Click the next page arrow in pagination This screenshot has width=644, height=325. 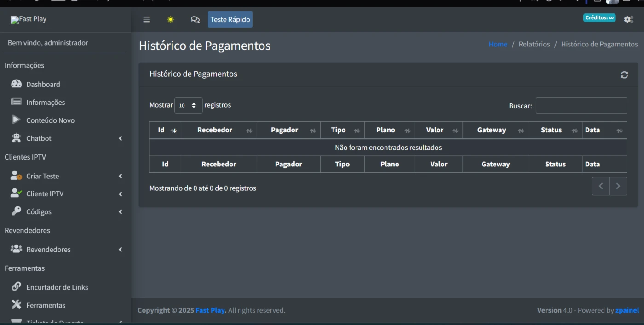pyautogui.click(x=618, y=186)
